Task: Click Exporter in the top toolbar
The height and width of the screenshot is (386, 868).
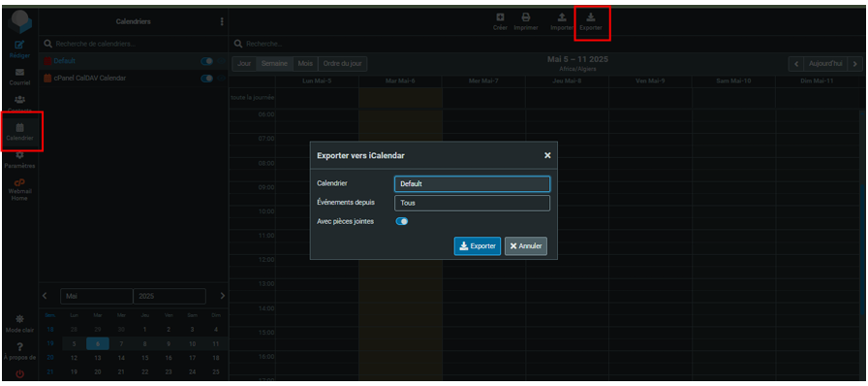Action: point(591,22)
